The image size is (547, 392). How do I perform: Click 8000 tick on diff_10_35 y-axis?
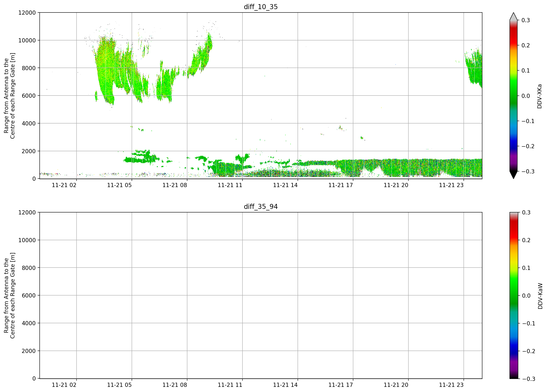point(29,68)
